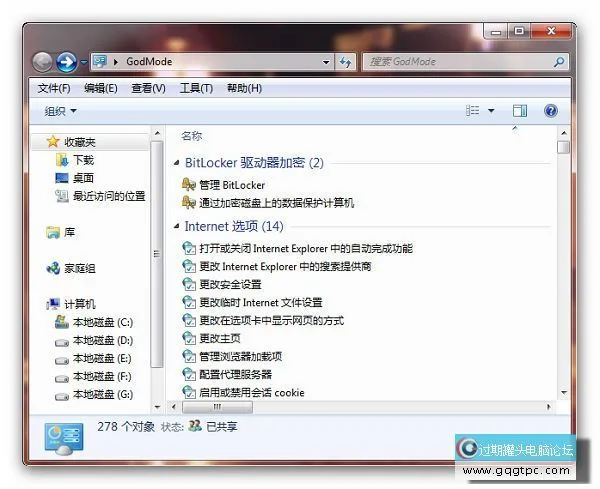
Task: Open 打开或关闭 Internet Explorer 中的自动完成功能
Action: [x=306, y=249]
